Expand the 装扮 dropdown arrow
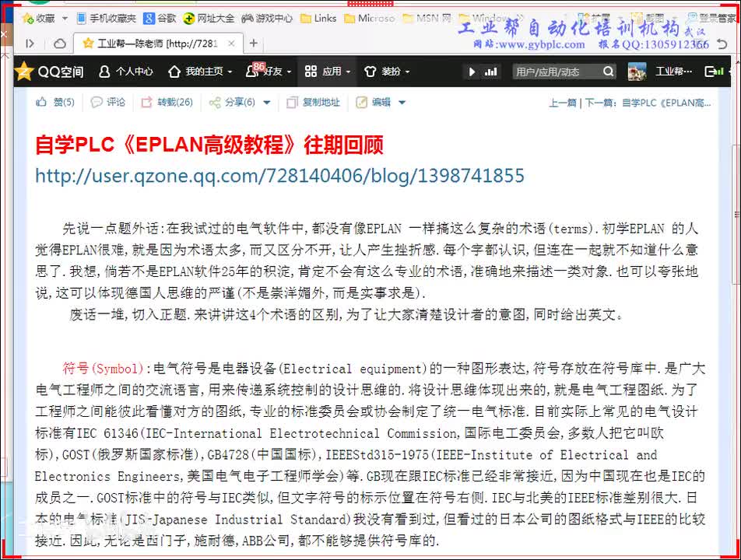Image resolution: width=741 pixels, height=560 pixels. click(407, 72)
